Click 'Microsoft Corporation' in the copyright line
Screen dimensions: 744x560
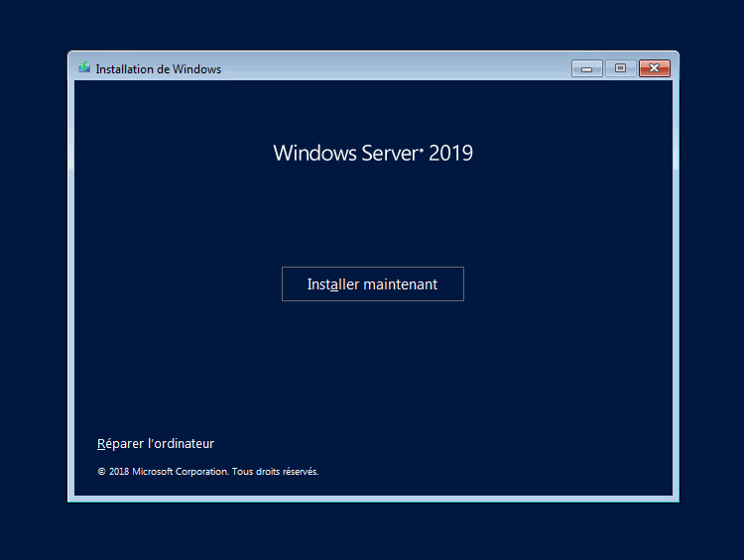(x=181, y=472)
